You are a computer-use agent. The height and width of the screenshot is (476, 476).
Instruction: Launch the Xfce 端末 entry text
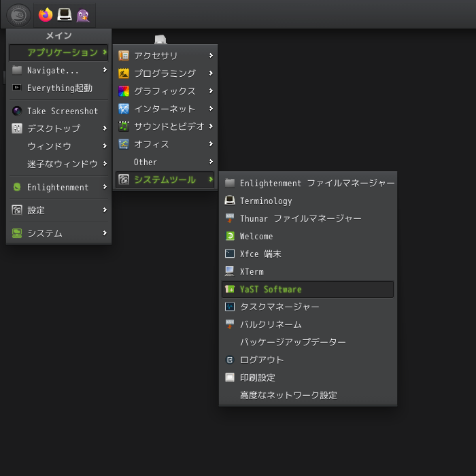coord(260,254)
